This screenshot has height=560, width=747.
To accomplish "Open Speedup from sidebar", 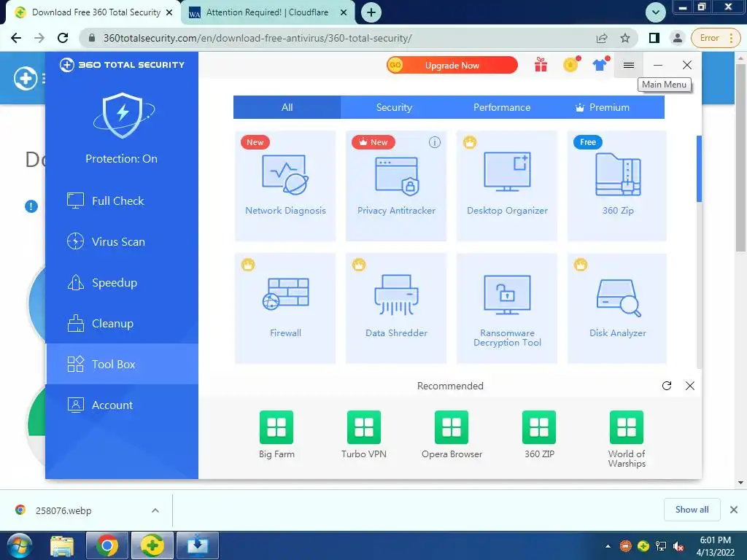I will (122, 282).
